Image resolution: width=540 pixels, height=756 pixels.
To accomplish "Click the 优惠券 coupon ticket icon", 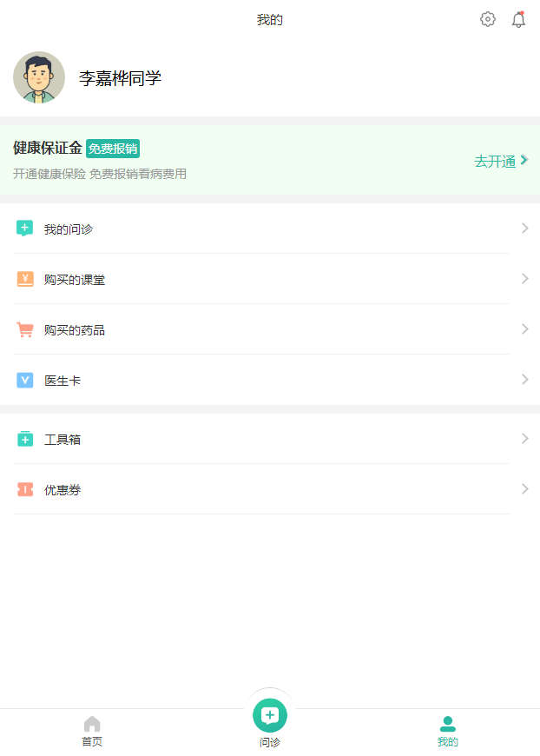I will pyautogui.click(x=25, y=489).
